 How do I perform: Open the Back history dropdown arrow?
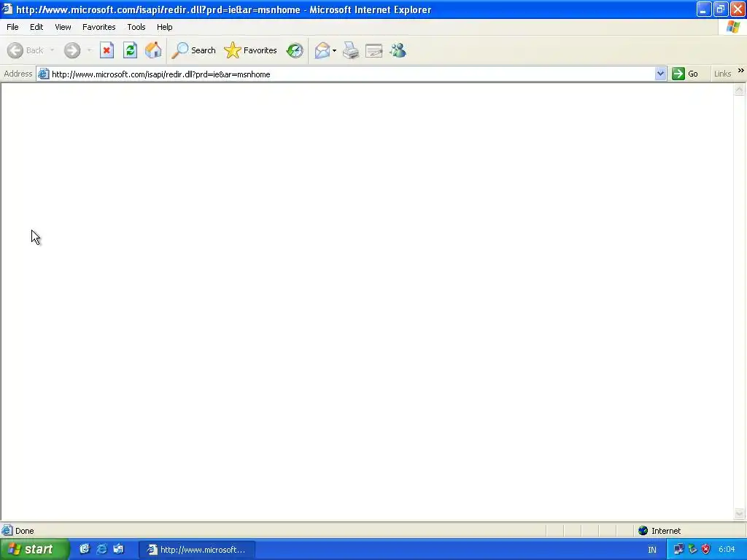(x=52, y=50)
